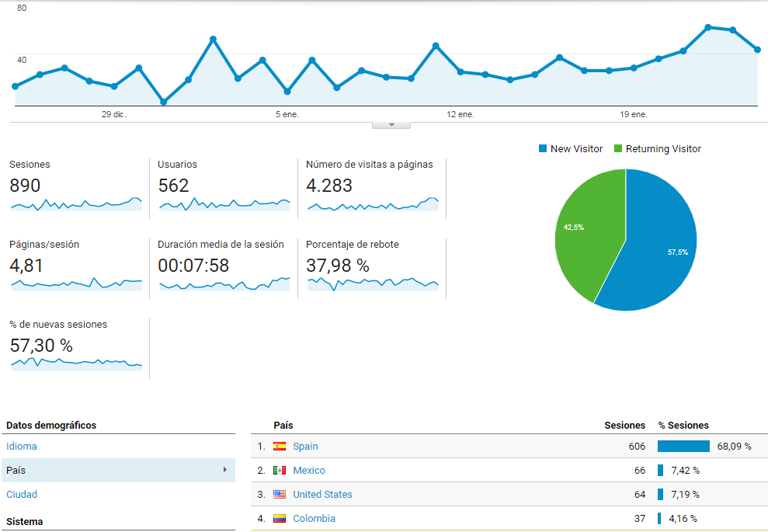Click Mexico's 7,42 % percentage value
Image resolution: width=768 pixels, height=532 pixels.
[685, 471]
